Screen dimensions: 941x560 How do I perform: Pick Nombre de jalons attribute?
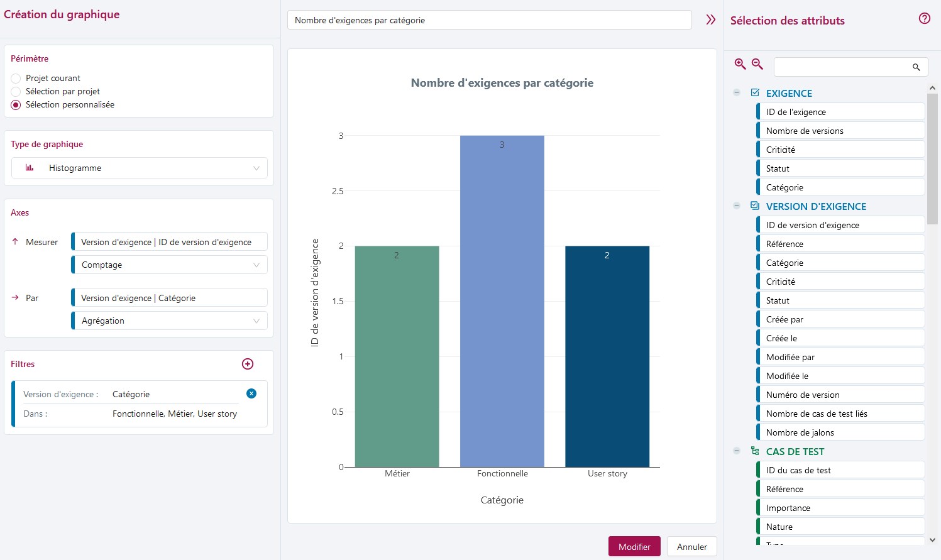840,432
